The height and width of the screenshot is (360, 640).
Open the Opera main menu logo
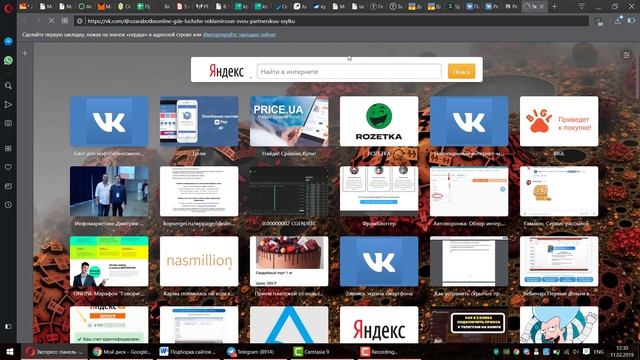pos(8,8)
